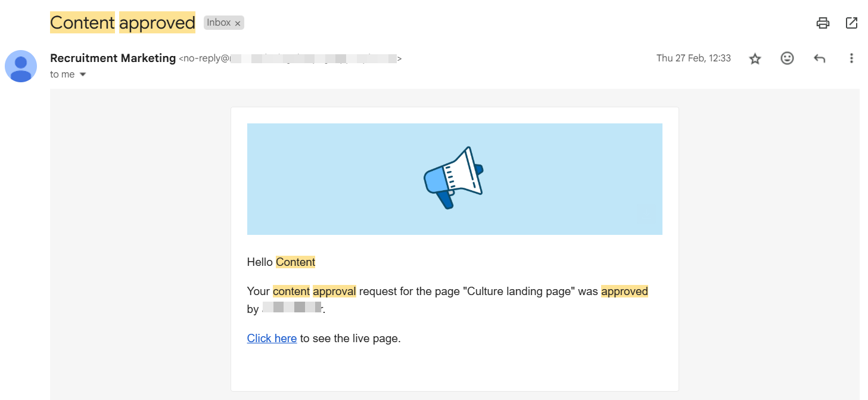This screenshot has height=400, width=868.
Task: Star this email from Recruitment Marketing
Action: 755,58
